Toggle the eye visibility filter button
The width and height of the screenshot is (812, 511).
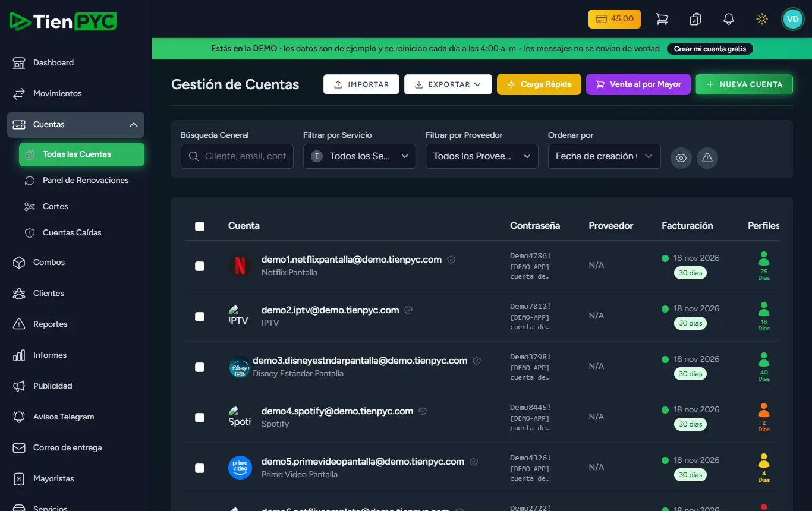[681, 157]
